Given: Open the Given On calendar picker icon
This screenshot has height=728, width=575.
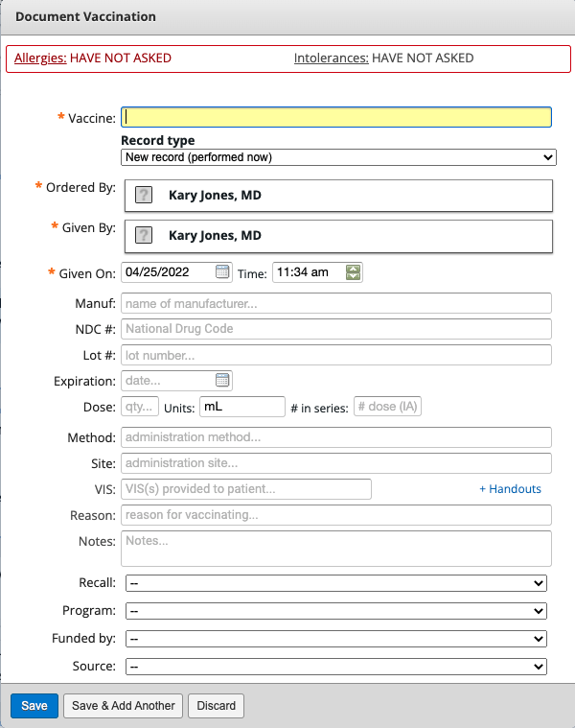Looking at the screenshot, I should point(222,272).
